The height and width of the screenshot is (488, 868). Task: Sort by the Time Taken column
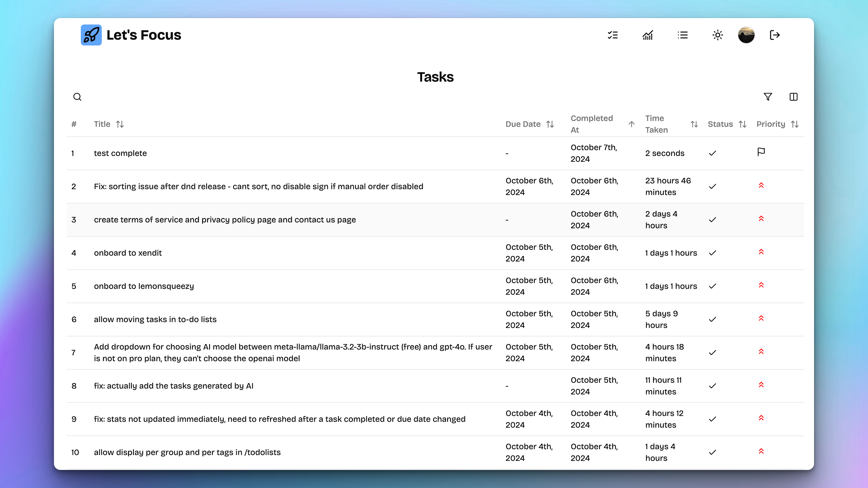694,124
